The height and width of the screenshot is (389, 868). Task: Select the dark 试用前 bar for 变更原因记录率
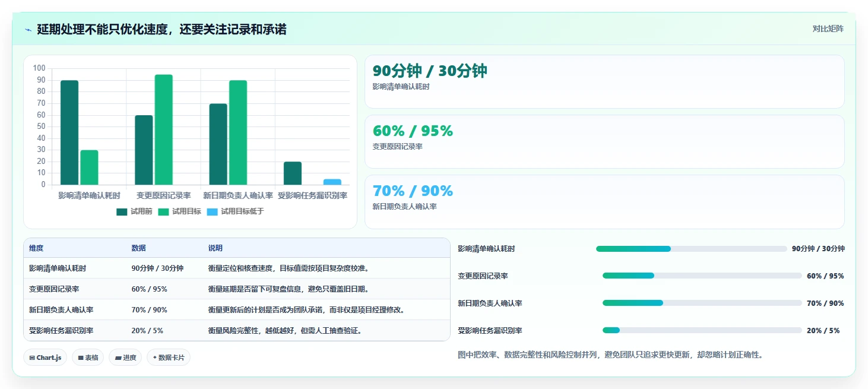click(144, 150)
